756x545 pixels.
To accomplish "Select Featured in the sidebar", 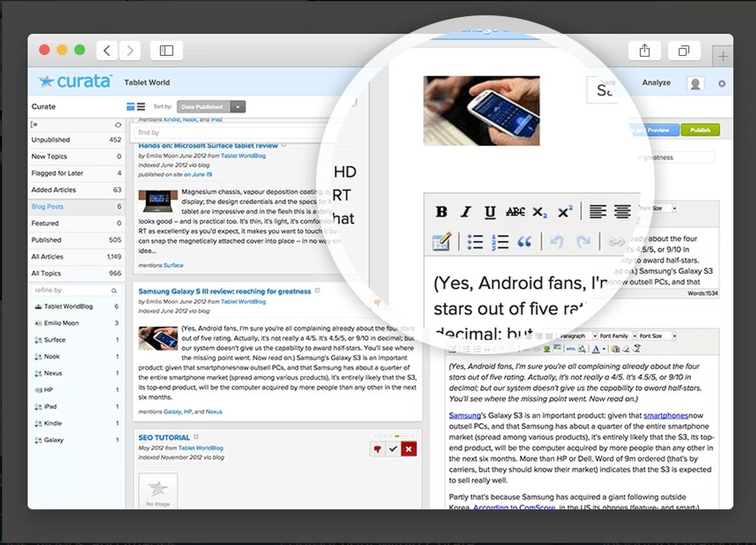I will (76, 223).
